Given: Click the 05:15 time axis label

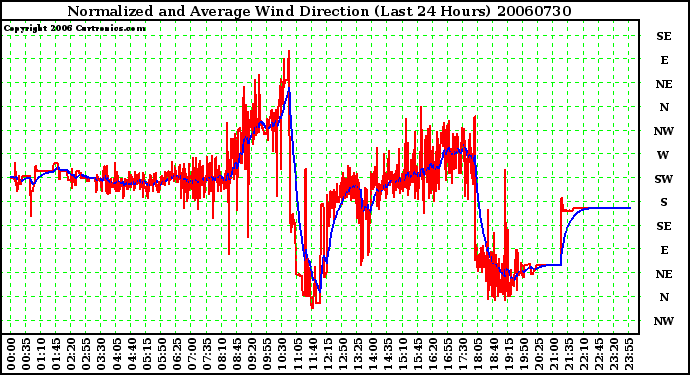Looking at the screenshot, I should (147, 354).
